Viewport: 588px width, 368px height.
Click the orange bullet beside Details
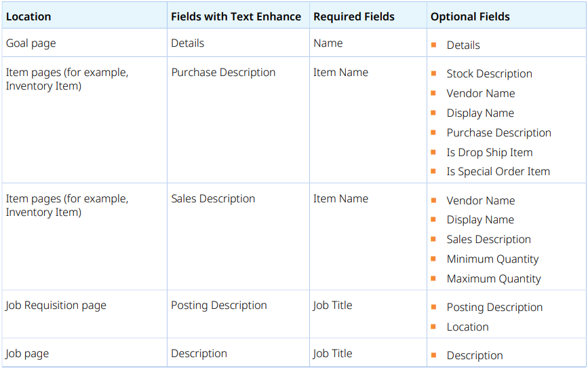coord(433,45)
